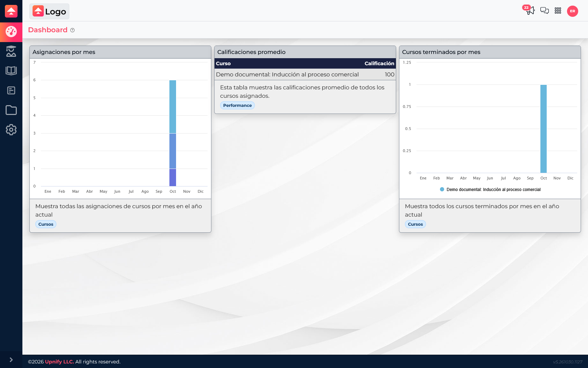Click the Logo brand image in header

tap(49, 11)
